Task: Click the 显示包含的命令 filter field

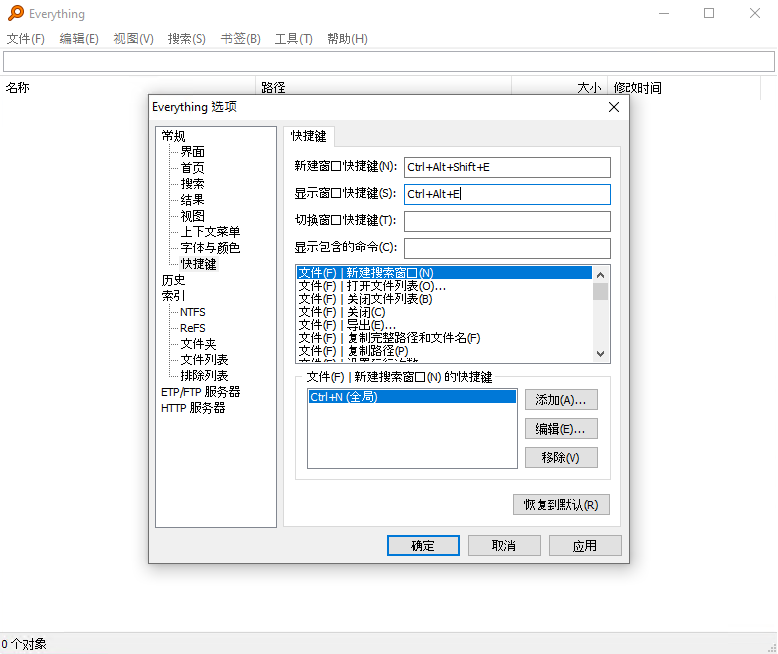Action: click(507, 248)
